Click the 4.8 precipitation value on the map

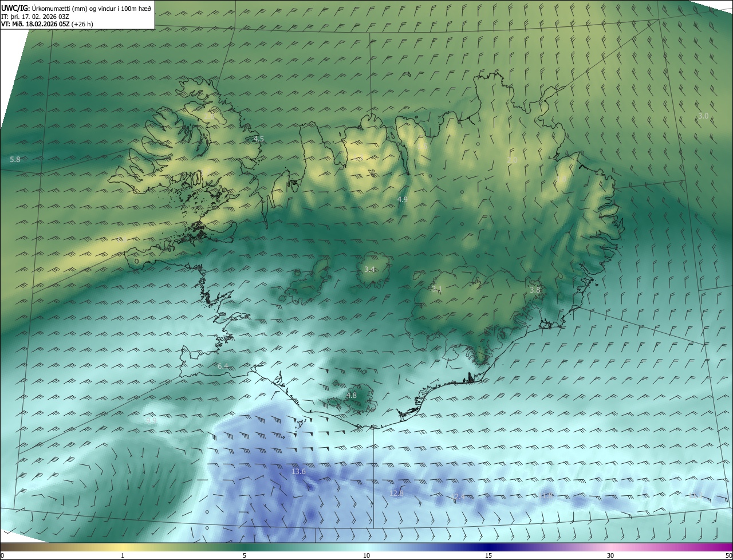tap(352, 396)
